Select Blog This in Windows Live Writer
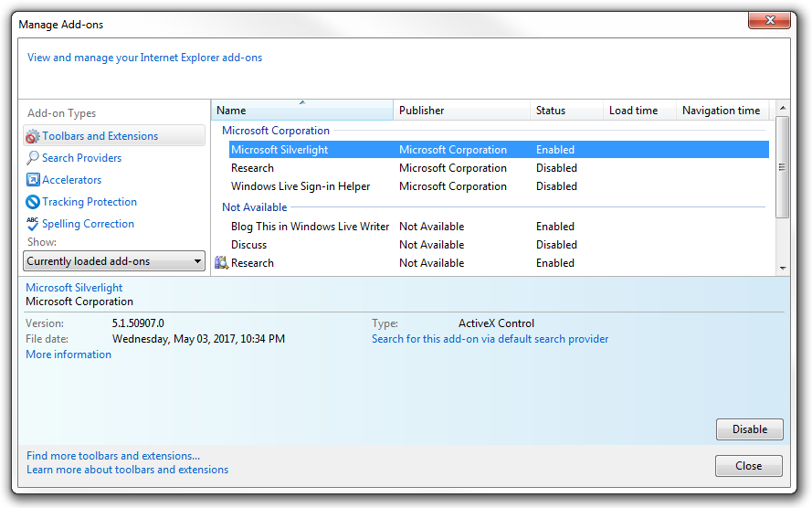The width and height of the screenshot is (812, 508). (x=499, y=227)
